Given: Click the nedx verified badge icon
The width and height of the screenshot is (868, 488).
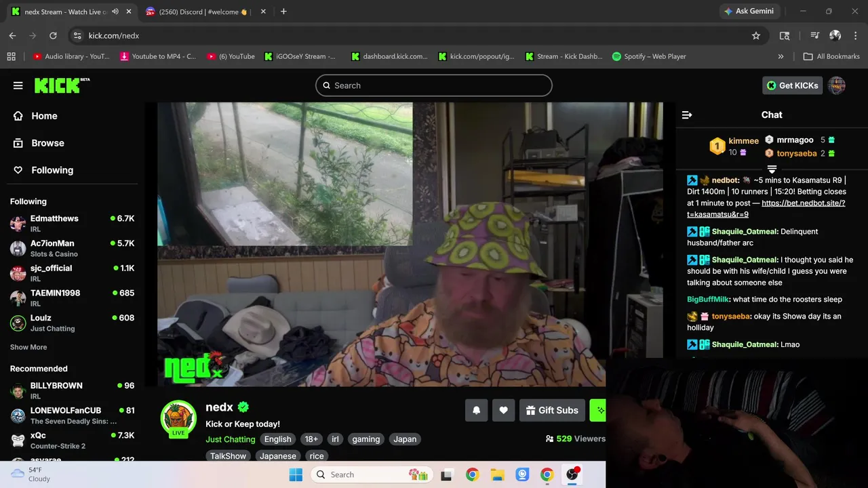Looking at the screenshot, I should 243,407.
